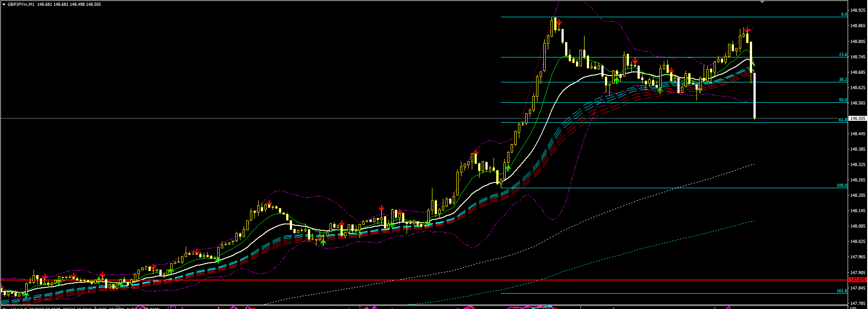Click the 148.565 price scale value
Image resolution: width=868 pixels, height=309 pixels.
click(x=858, y=103)
